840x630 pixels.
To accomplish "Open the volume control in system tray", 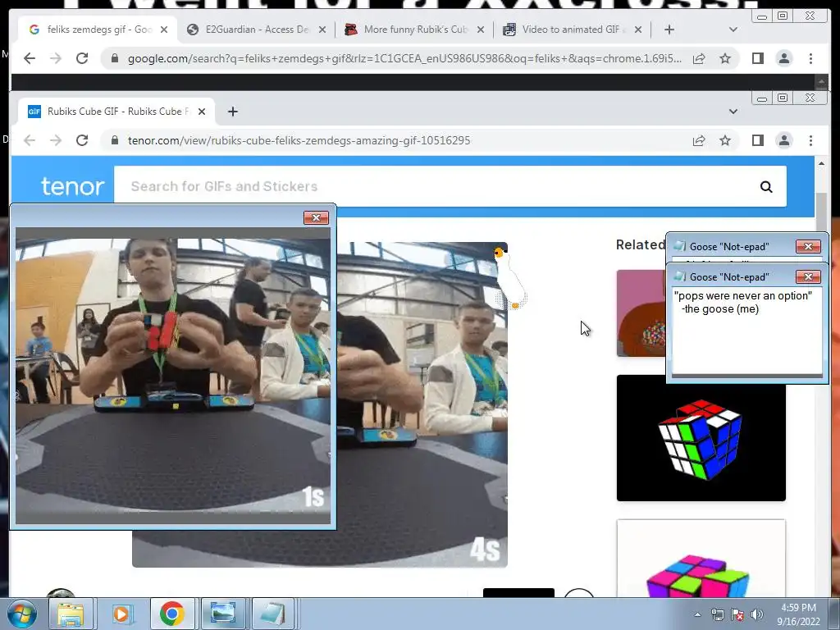I will click(x=757, y=614).
